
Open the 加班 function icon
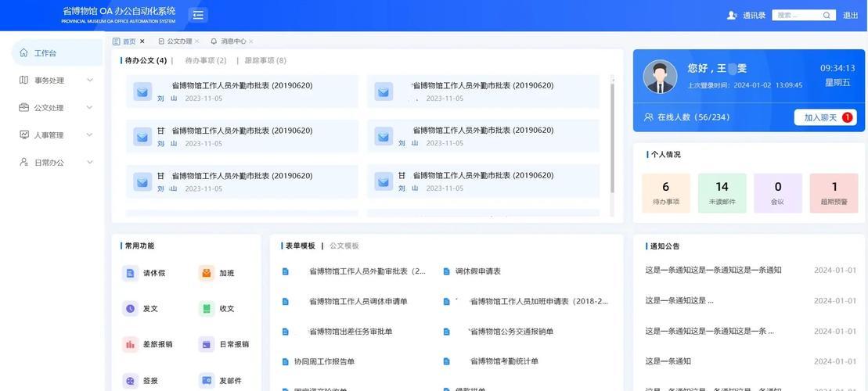[207, 273]
